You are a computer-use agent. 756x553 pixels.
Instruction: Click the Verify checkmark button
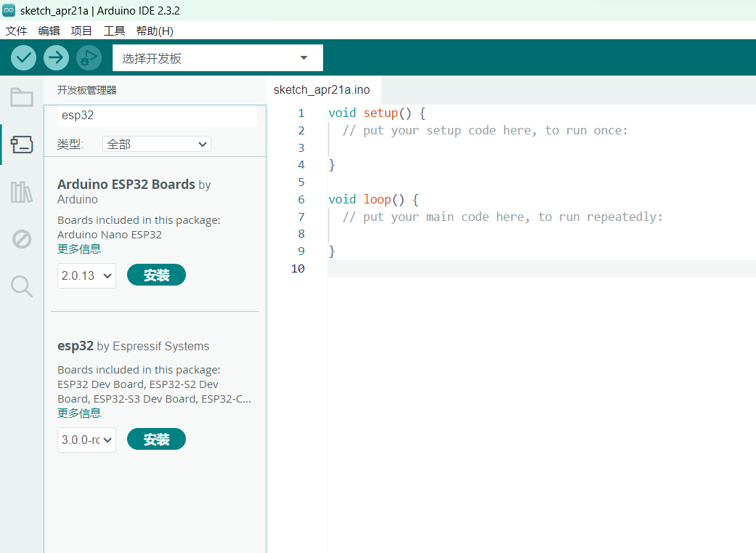23,58
